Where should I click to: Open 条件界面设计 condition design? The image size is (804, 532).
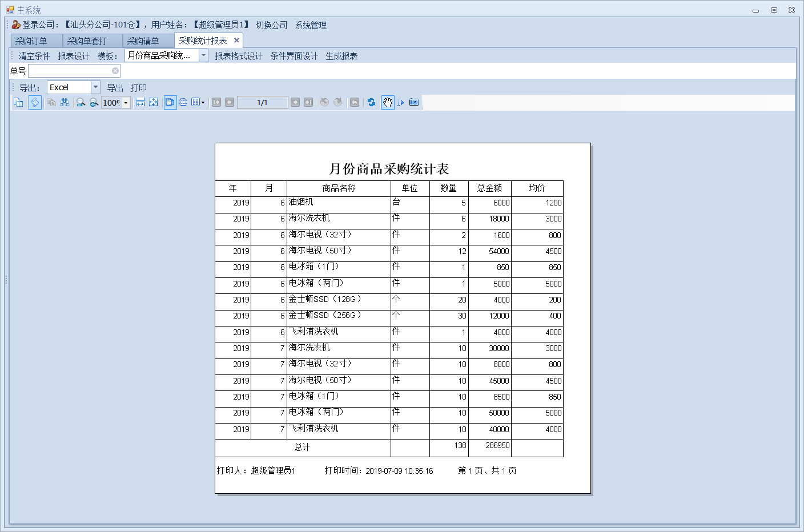(x=294, y=56)
